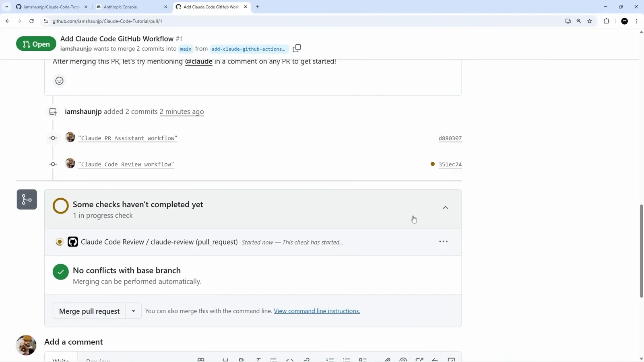Open browser extensions puzzle icon

point(607,21)
